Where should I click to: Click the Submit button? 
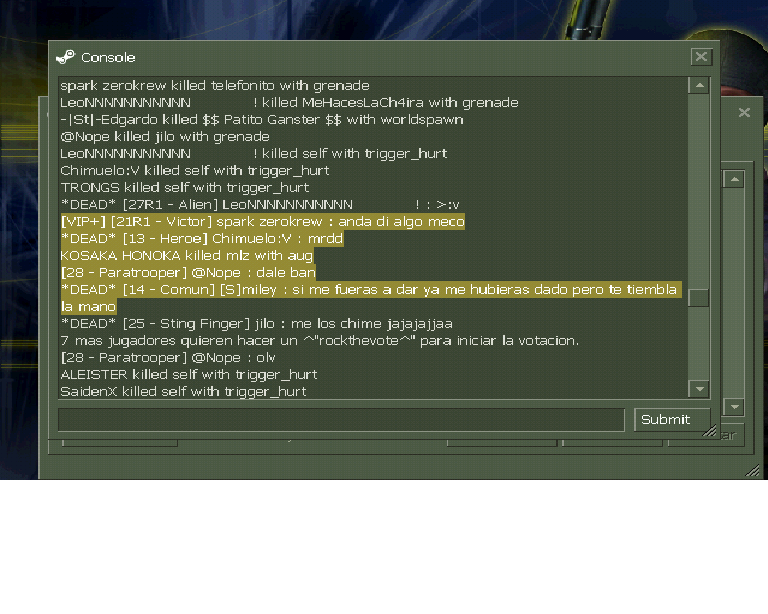click(x=672, y=420)
